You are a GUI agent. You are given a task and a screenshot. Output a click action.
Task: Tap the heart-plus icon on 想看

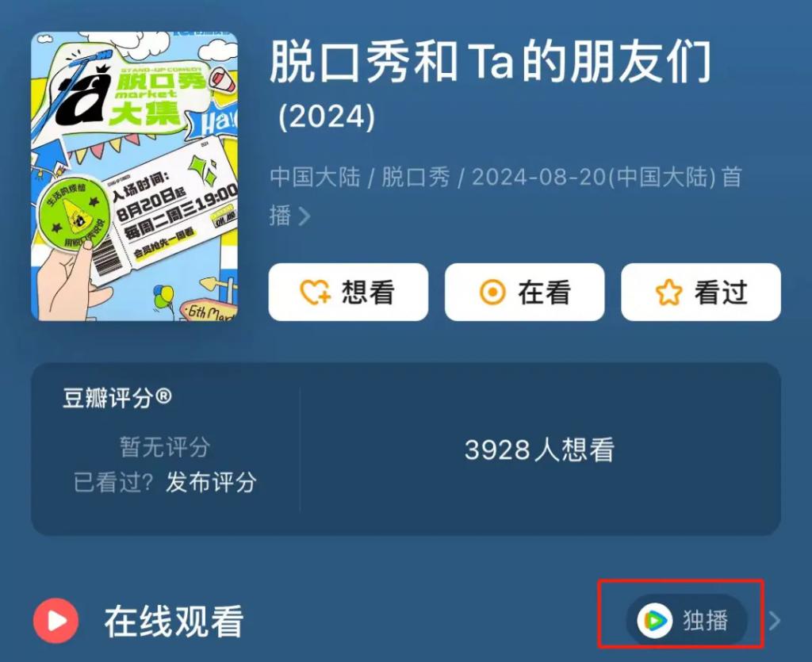(x=315, y=293)
